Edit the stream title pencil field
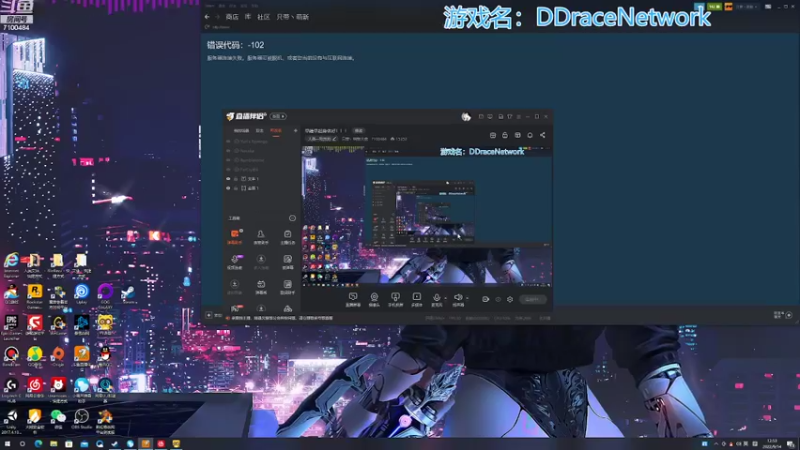Viewport: 800px width, 450px height. tap(321, 139)
